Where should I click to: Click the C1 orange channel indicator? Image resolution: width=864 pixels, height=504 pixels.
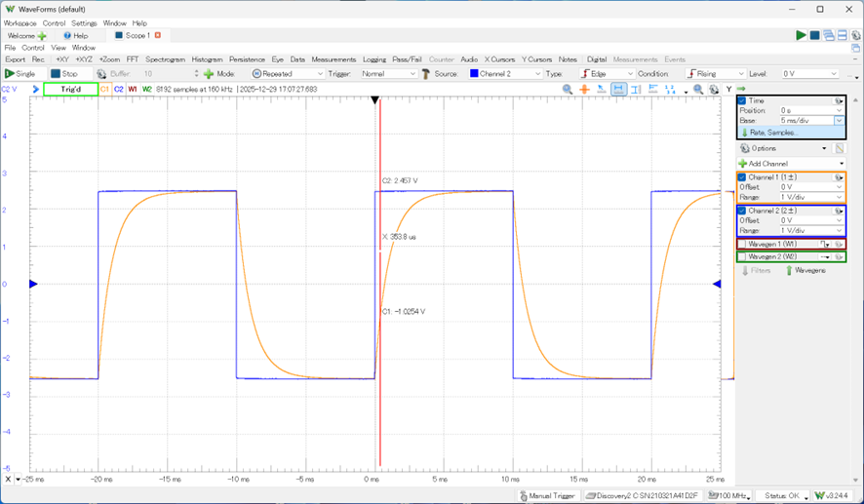(x=104, y=89)
